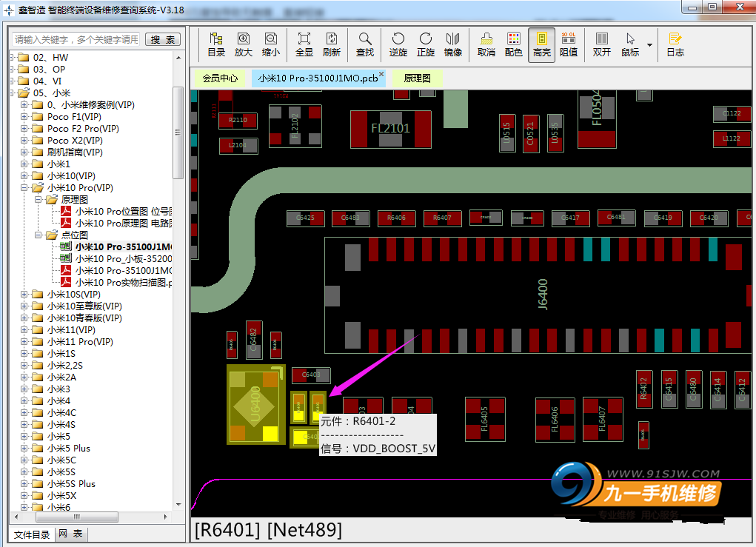Click the tree horizontal scrollbar thumb
Screen dimensions: 756x547
pyautogui.click(x=77, y=517)
